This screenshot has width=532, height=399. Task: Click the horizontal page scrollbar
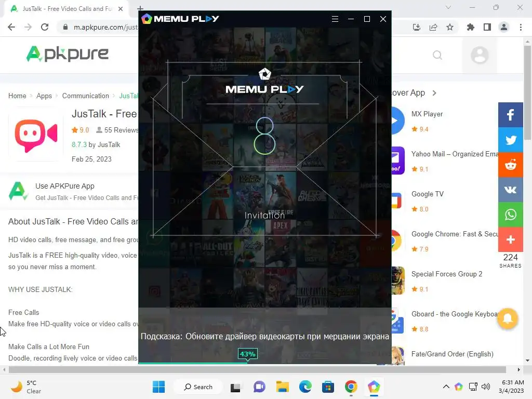pyautogui.click(x=257, y=369)
